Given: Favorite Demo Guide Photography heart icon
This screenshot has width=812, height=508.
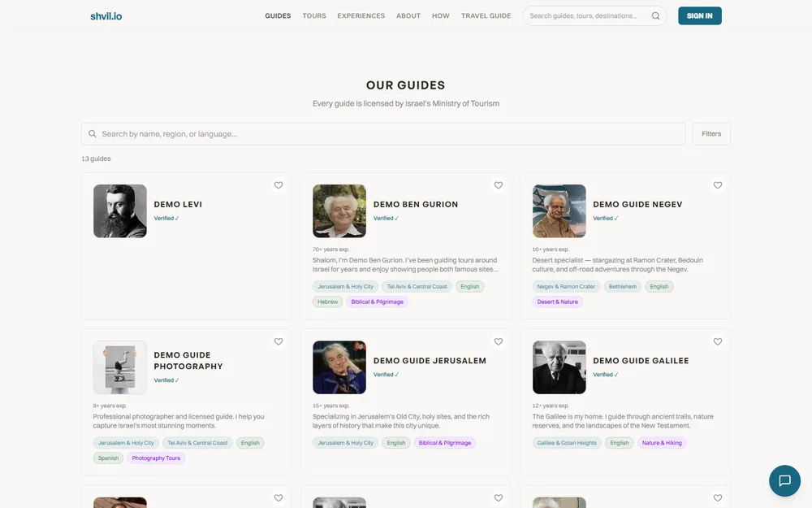Looking at the screenshot, I should point(279,341).
